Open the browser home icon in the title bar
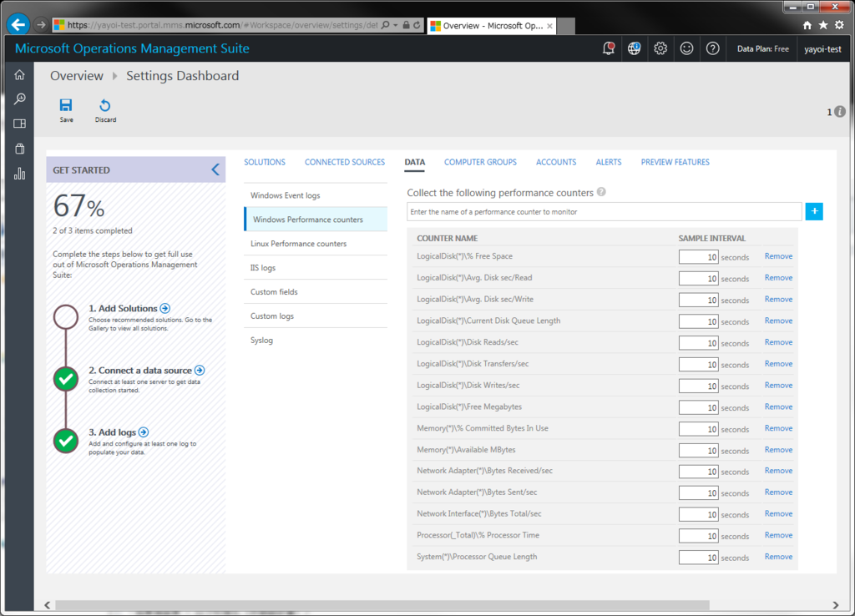The image size is (855, 616). point(807,25)
